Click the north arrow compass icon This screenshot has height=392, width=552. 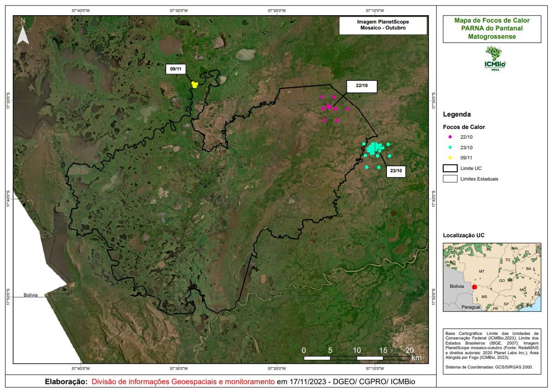(x=23, y=31)
